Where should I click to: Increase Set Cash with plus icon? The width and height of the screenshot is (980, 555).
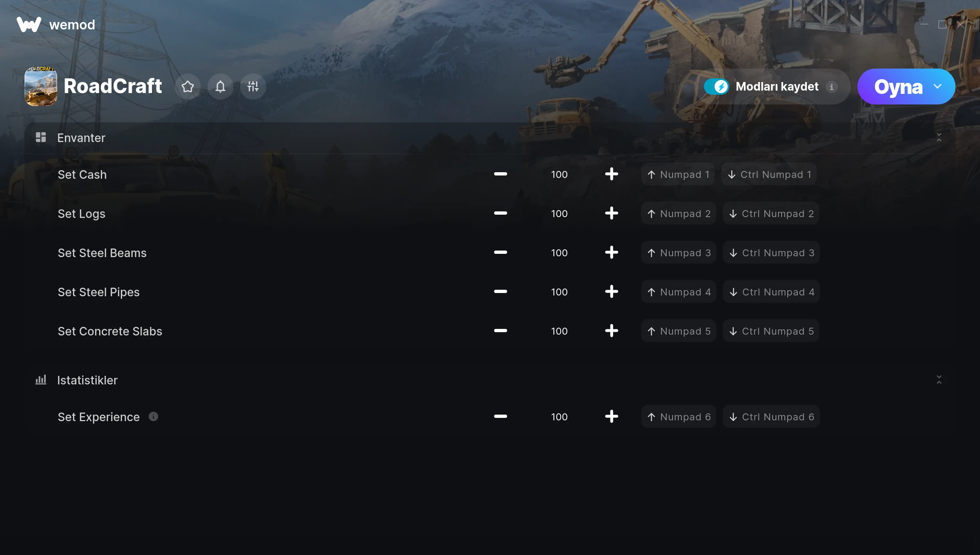612,174
